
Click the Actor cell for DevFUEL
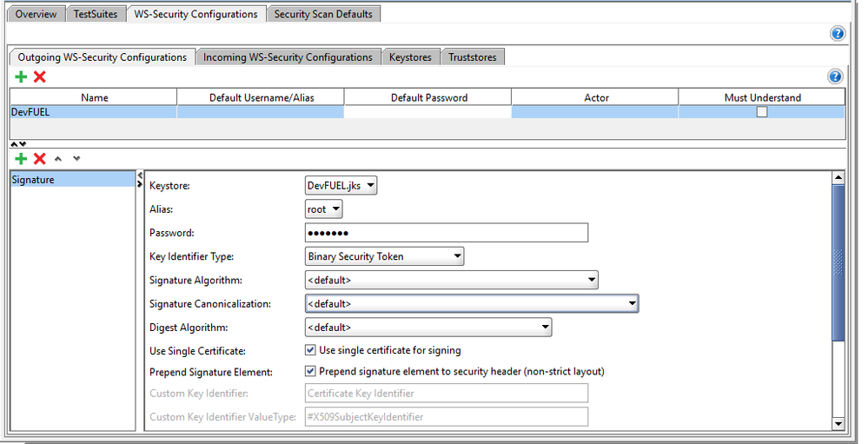tap(595, 112)
